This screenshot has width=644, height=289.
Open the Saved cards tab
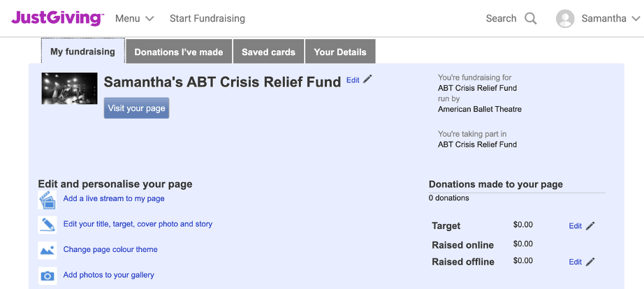(269, 52)
